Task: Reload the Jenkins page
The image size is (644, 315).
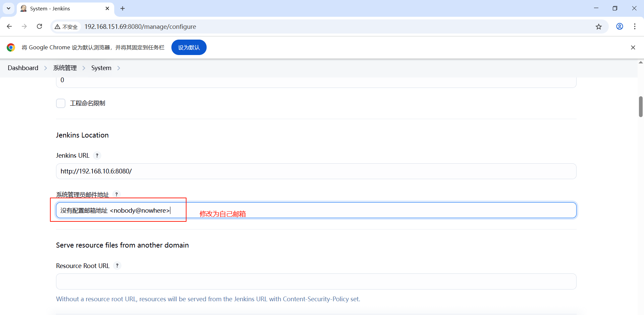Action: pos(39,27)
